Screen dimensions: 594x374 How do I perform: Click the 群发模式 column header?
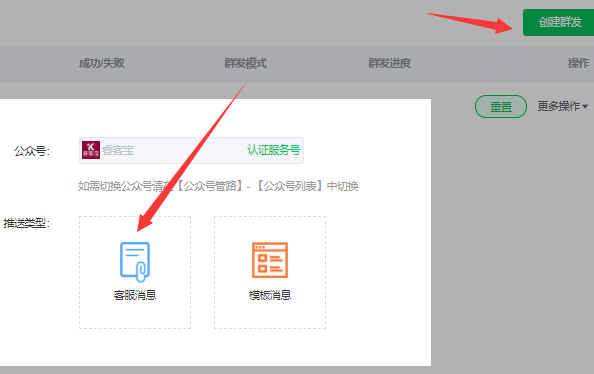tap(245, 63)
